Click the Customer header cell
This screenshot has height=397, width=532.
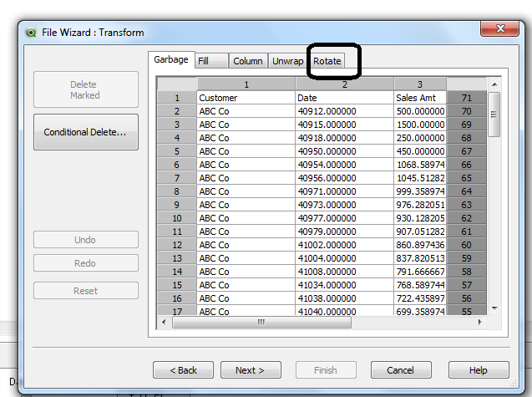(x=246, y=98)
